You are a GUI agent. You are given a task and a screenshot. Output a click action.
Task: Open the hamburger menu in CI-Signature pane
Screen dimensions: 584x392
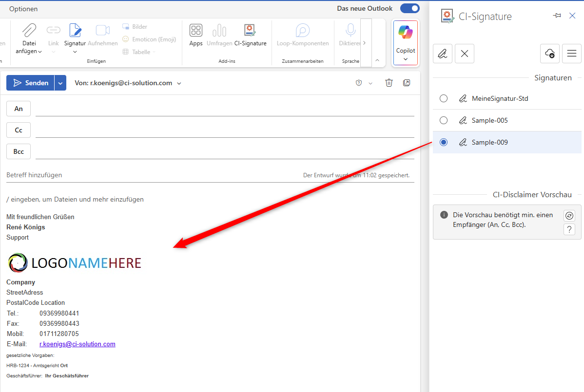572,54
